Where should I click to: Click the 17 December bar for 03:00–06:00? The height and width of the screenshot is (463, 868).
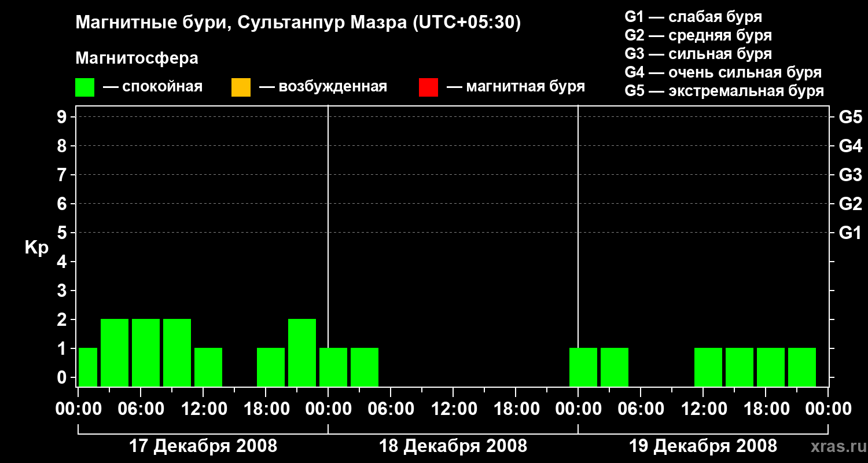coord(115,352)
